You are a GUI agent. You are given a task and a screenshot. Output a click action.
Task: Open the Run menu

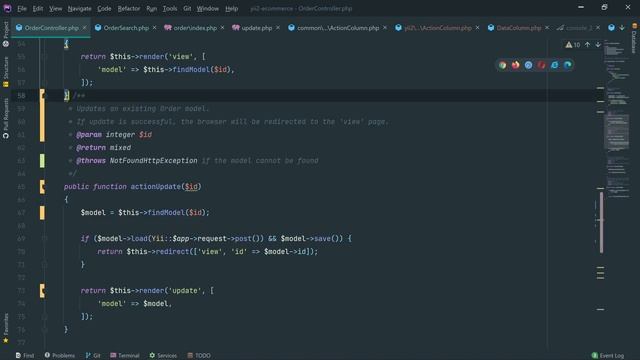click(x=151, y=9)
